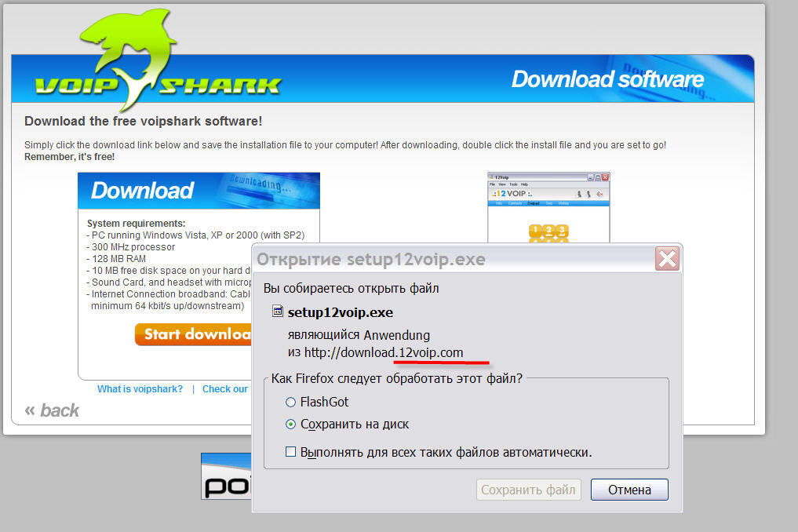This screenshot has width=798, height=532.
Task: Click the download.12voip.com source URL text
Action: point(384,352)
